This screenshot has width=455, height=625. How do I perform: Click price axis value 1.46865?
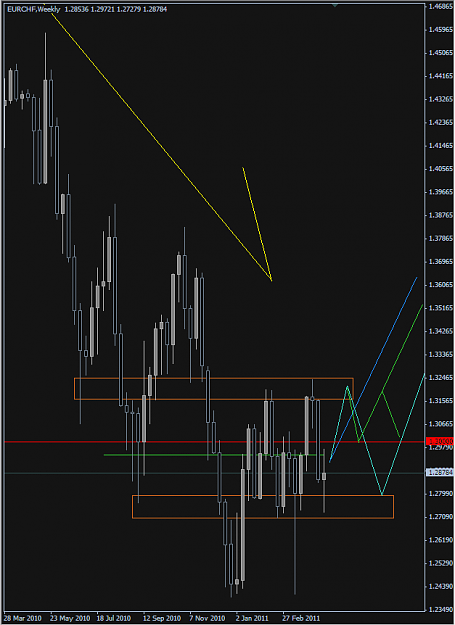click(x=441, y=6)
